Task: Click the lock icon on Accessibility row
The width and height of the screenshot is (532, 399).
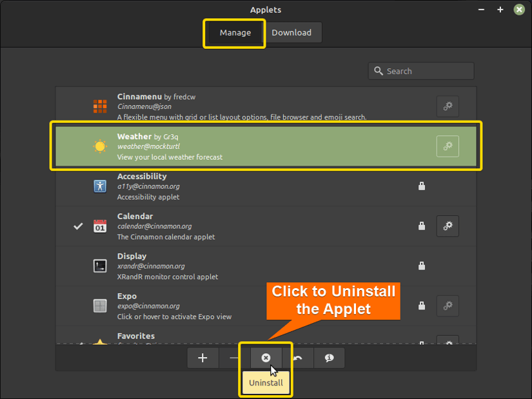Action: (x=422, y=186)
